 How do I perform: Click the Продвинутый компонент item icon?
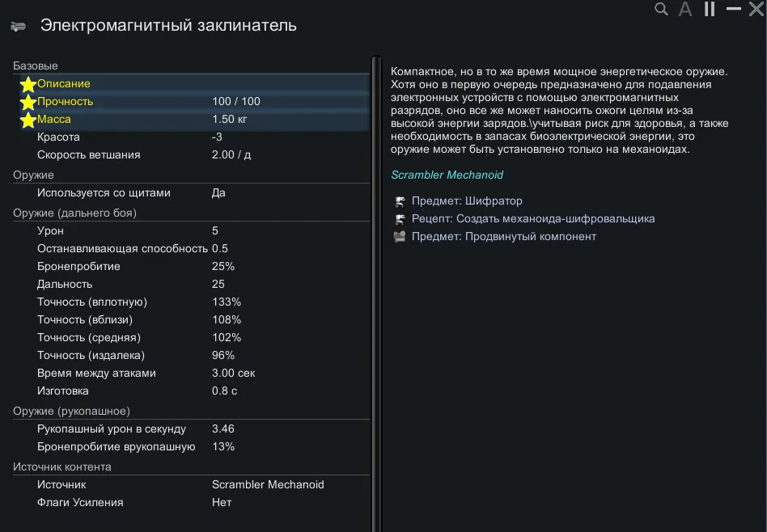pyautogui.click(x=399, y=237)
